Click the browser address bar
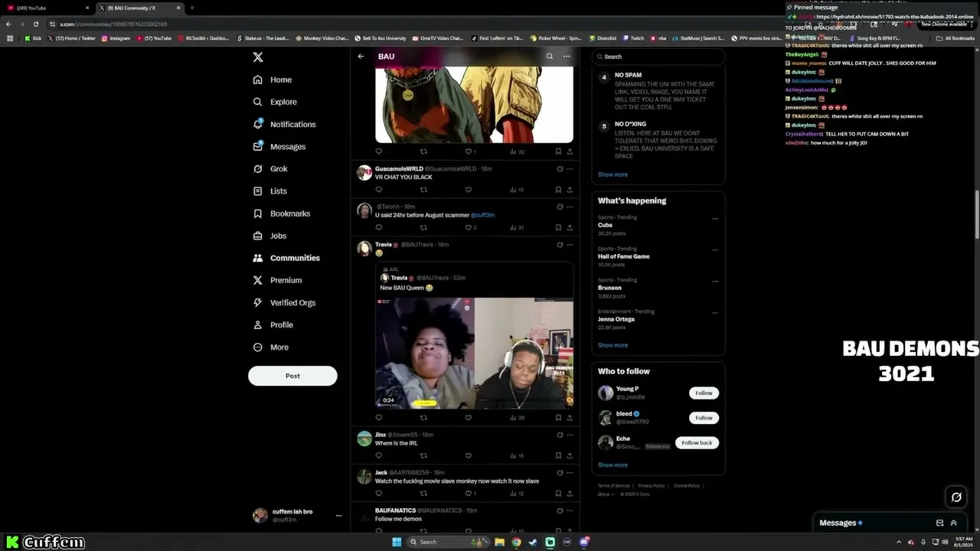980x551 pixels. pyautogui.click(x=413, y=24)
